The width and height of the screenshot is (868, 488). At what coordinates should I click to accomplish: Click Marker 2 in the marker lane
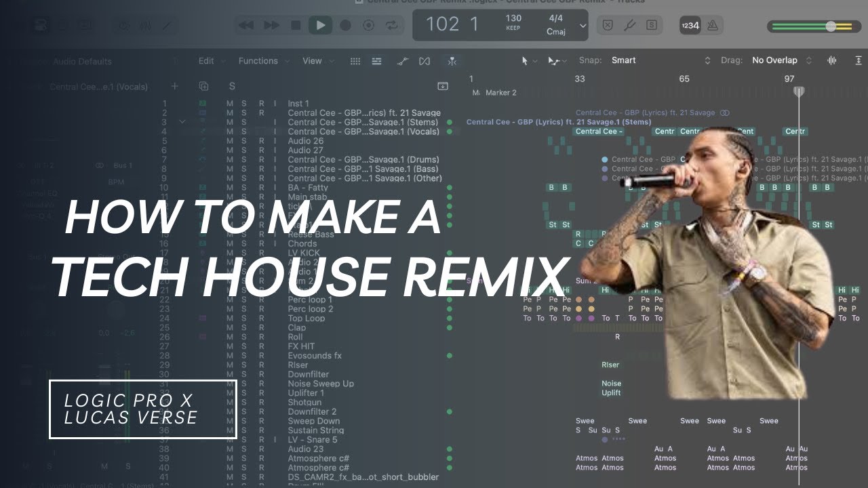500,93
